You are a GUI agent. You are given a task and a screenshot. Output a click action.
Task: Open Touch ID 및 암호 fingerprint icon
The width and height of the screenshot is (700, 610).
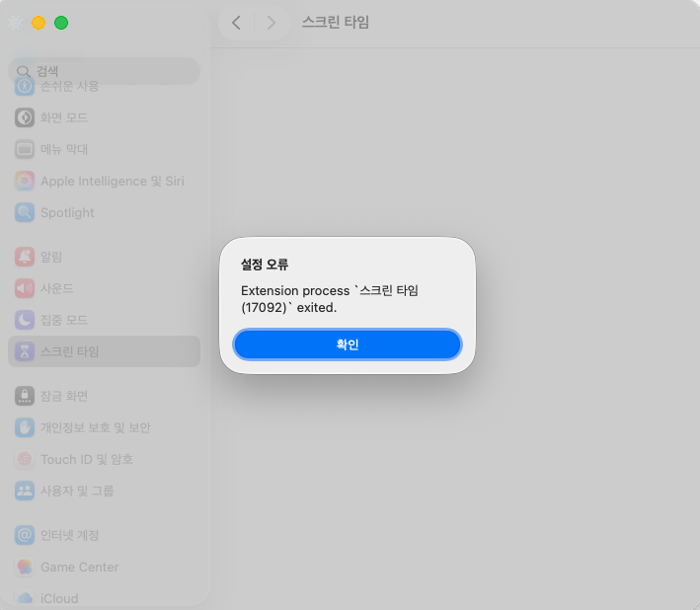point(25,459)
